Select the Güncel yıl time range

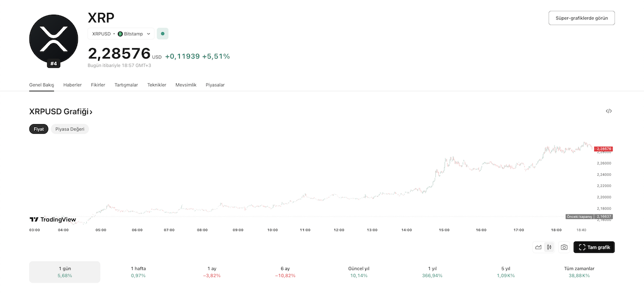point(358,272)
